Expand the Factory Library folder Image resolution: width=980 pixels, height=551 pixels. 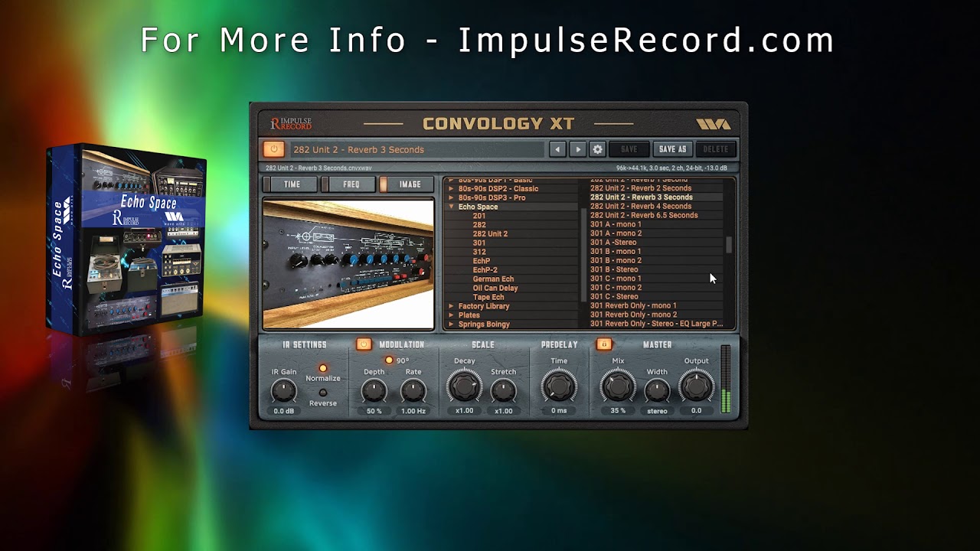coord(452,306)
